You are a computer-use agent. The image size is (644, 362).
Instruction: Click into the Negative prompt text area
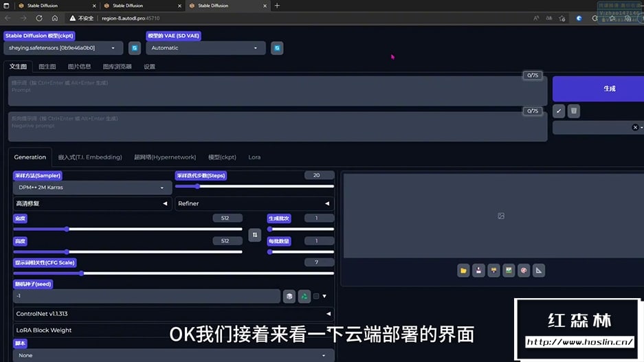277,126
